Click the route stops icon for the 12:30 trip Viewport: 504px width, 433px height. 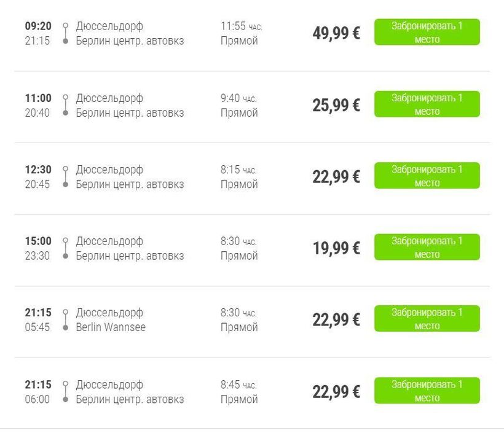click(65, 176)
